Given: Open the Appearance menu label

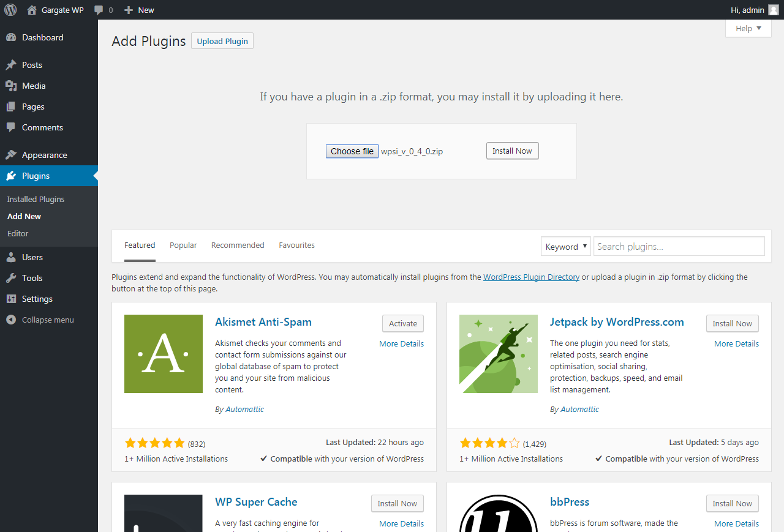Looking at the screenshot, I should [45, 155].
